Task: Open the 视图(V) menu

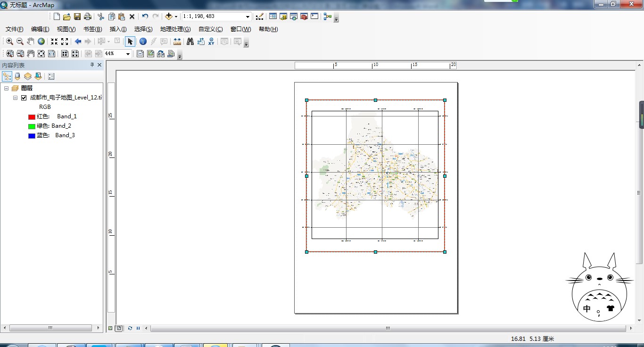Action: (66, 29)
